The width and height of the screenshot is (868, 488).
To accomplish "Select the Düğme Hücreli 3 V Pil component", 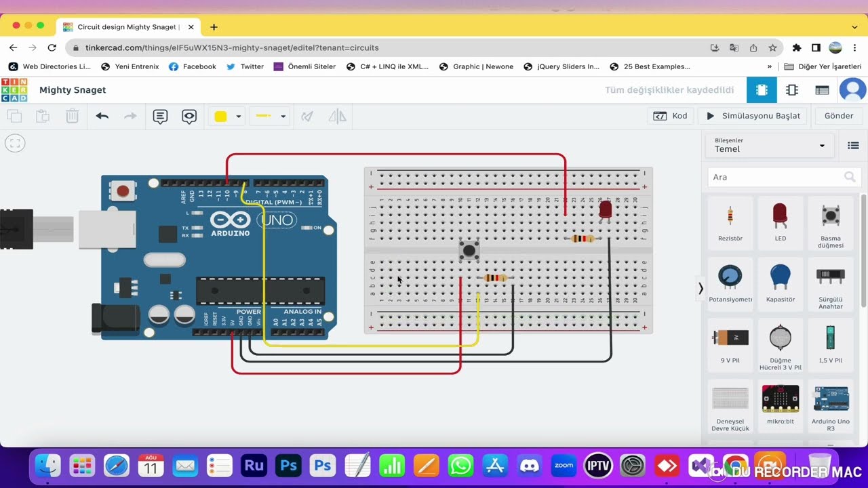I will pos(781,346).
